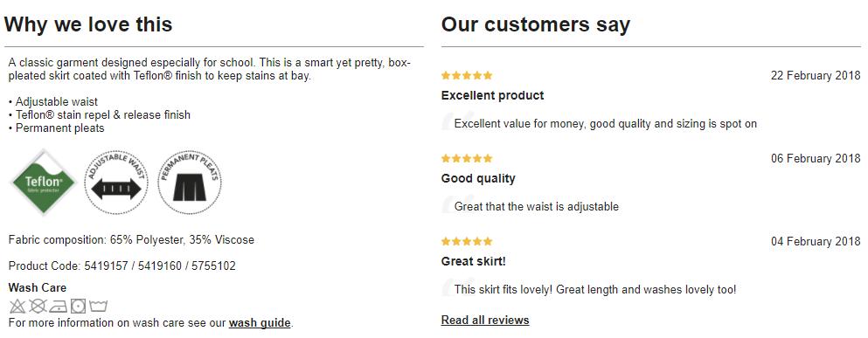
Task: Select the Good quality review title
Action: click(478, 178)
